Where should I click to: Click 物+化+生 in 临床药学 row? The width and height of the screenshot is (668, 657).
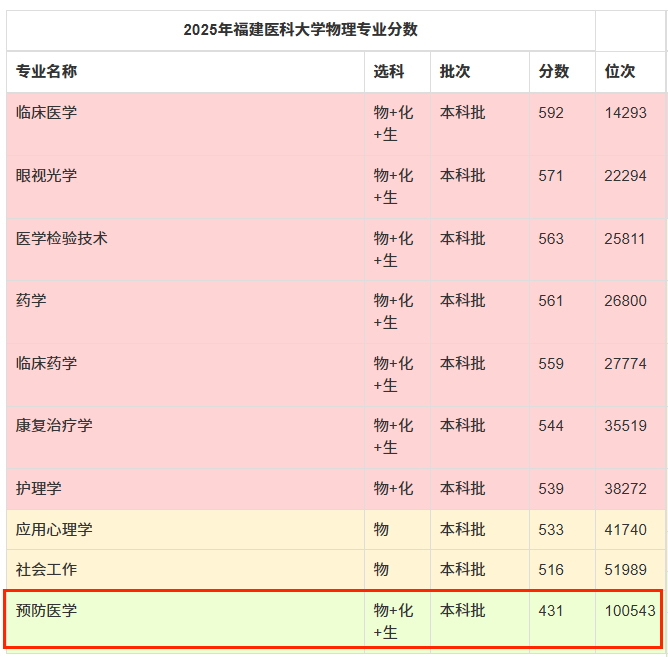[393, 375]
